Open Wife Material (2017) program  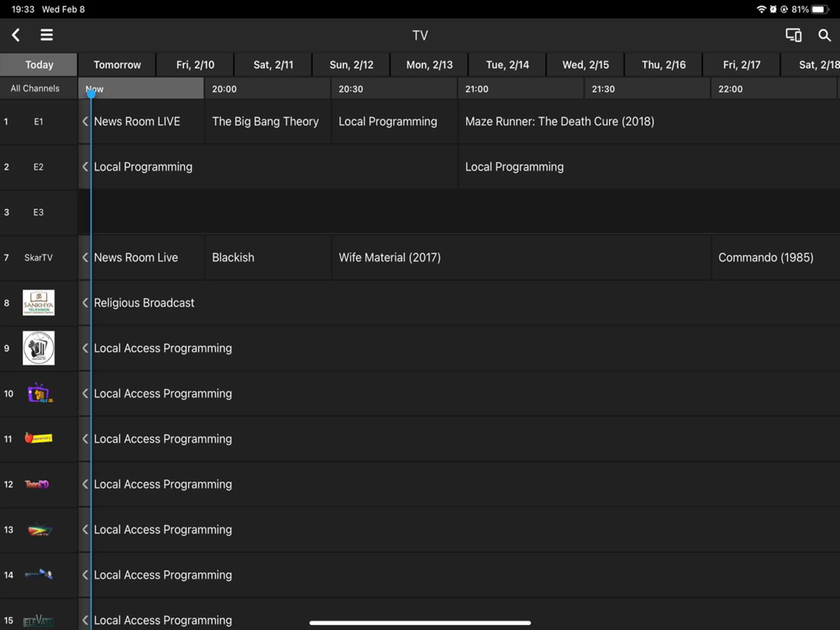(x=521, y=258)
